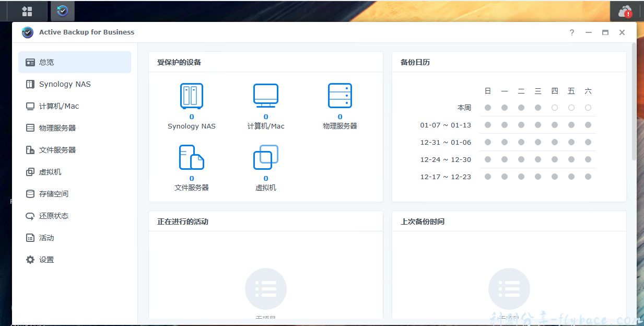
Task: Select the 物理服务器 icon under 受保护的设备
Action: [340, 96]
